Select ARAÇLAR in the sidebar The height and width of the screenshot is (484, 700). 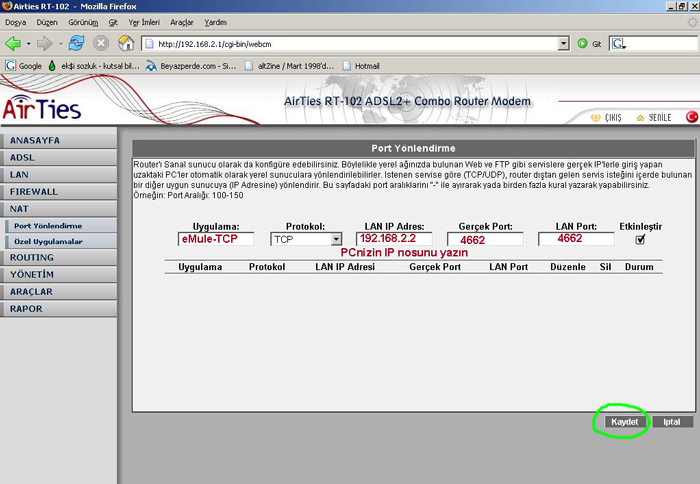coord(58,292)
